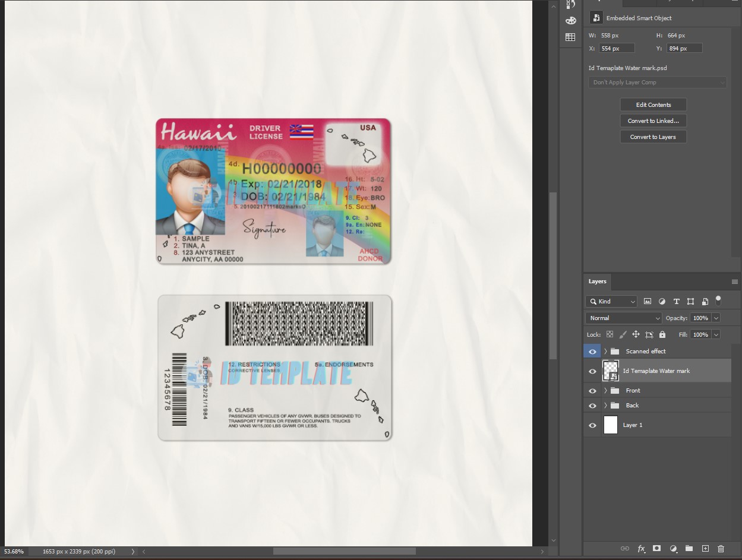Open the Color panel palette icon
The width and height of the screenshot is (742, 560).
(x=570, y=20)
